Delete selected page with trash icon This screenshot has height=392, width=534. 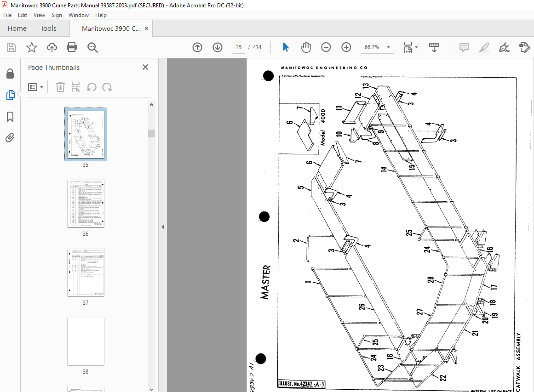(x=60, y=87)
